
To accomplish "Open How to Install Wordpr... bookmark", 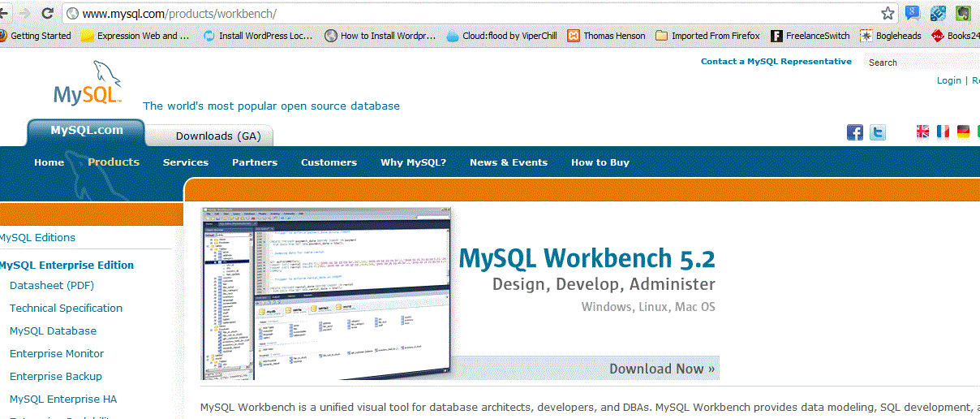I will tap(380, 36).
